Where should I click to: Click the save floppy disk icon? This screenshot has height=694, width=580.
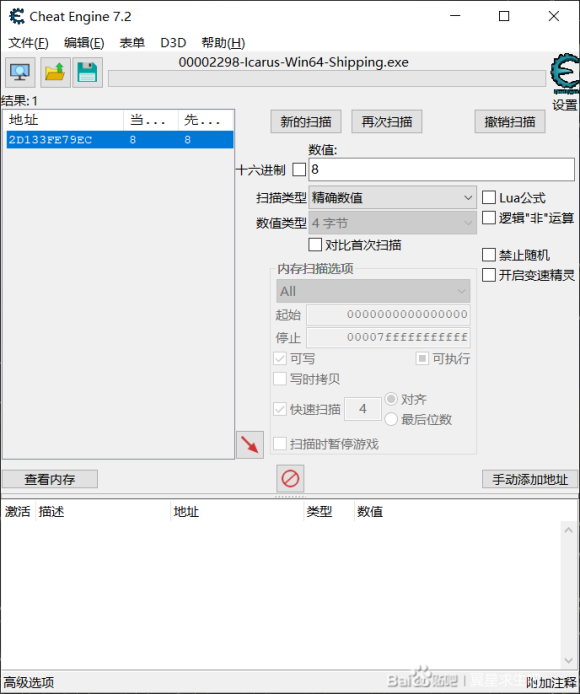87,72
